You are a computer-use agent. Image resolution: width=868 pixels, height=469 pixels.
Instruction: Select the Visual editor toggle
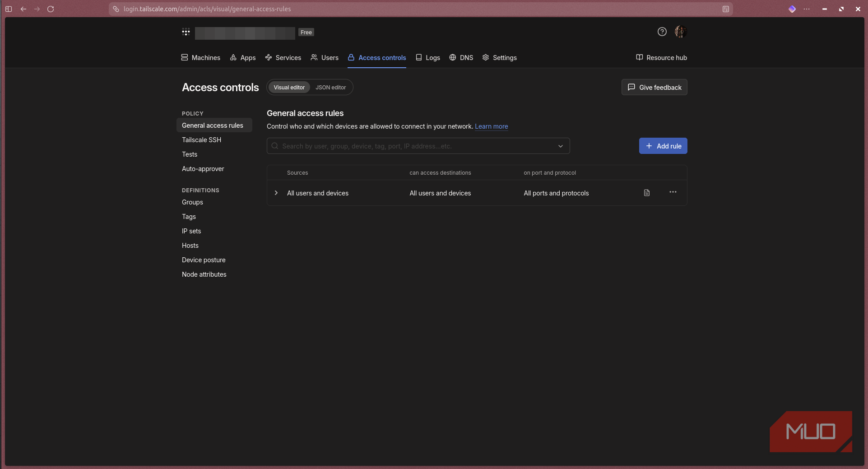click(289, 88)
